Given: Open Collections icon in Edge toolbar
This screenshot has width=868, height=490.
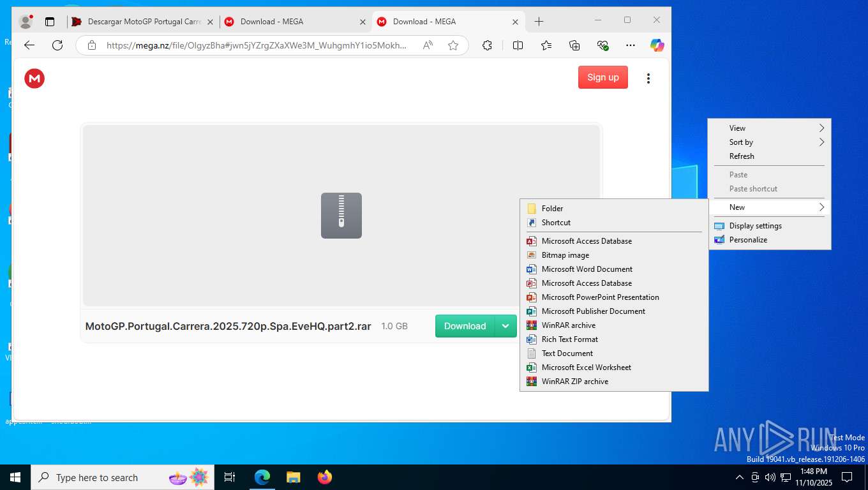Looking at the screenshot, I should coord(574,45).
